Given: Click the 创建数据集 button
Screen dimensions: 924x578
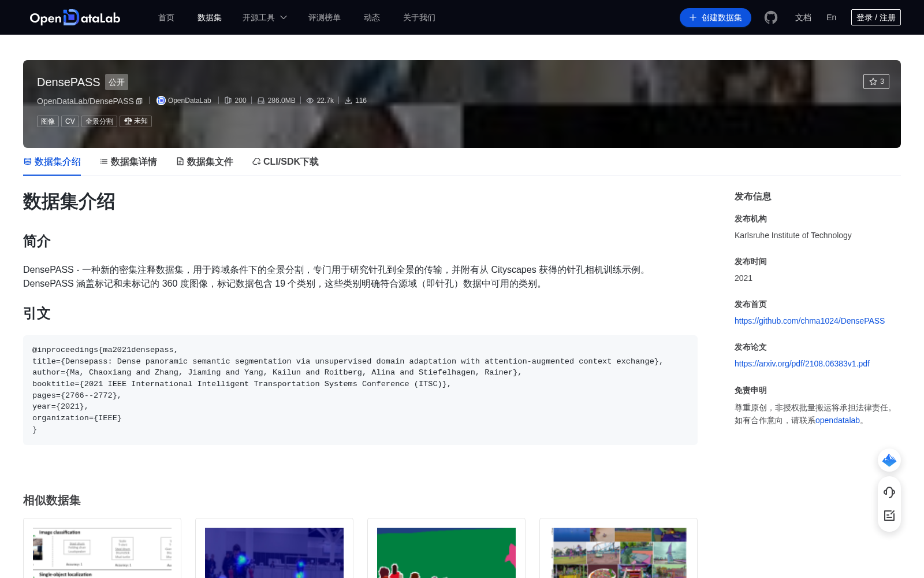Looking at the screenshot, I should [716, 17].
